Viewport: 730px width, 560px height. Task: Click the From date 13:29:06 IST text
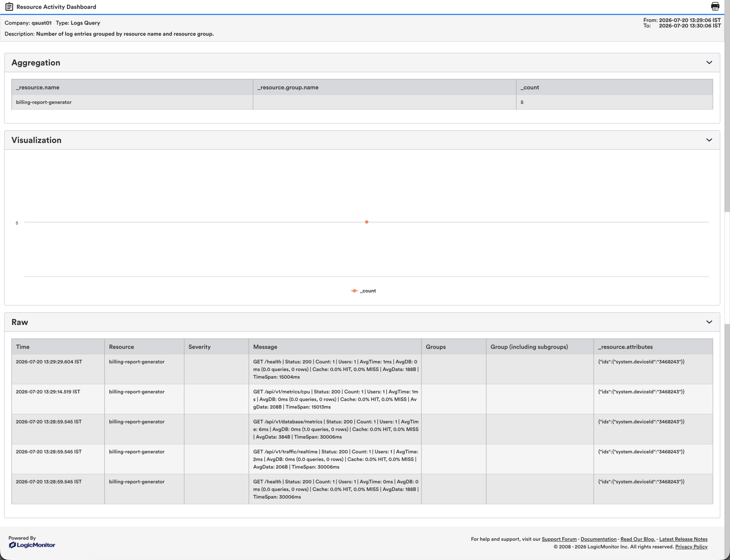(x=682, y=20)
